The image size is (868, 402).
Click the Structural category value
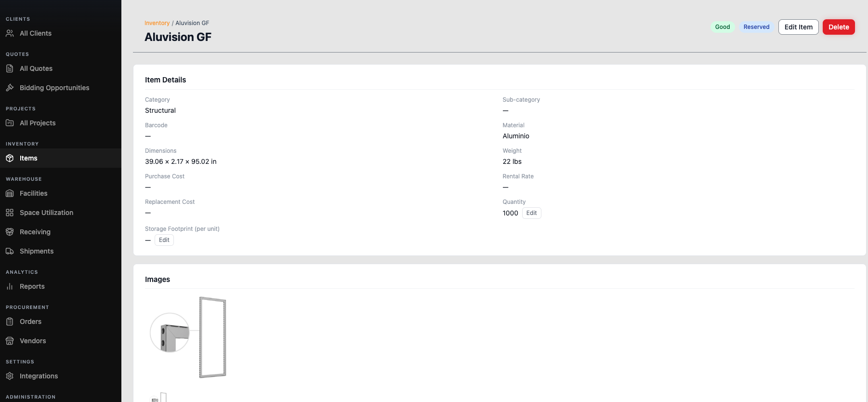pyautogui.click(x=160, y=110)
